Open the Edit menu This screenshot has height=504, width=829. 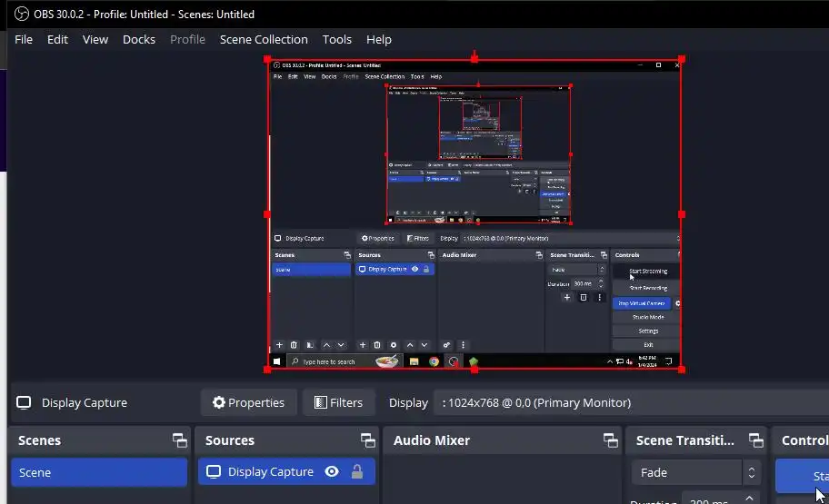[x=57, y=40]
